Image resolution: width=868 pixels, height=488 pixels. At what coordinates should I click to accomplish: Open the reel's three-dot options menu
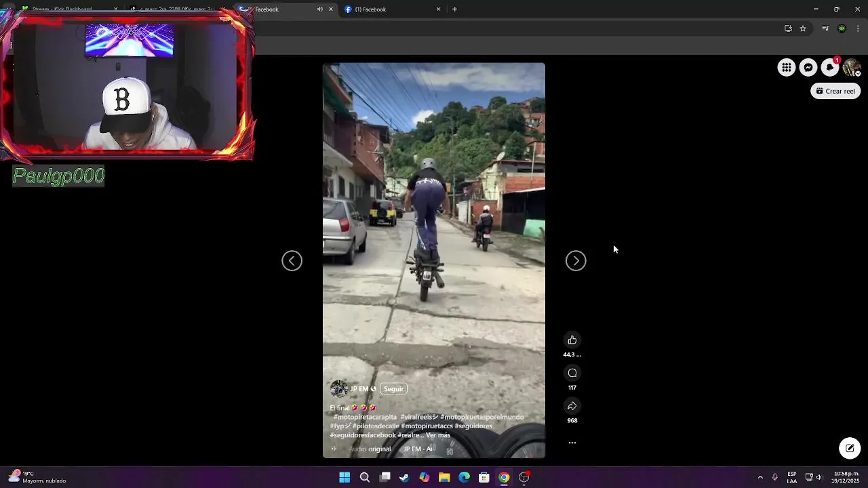(x=572, y=443)
